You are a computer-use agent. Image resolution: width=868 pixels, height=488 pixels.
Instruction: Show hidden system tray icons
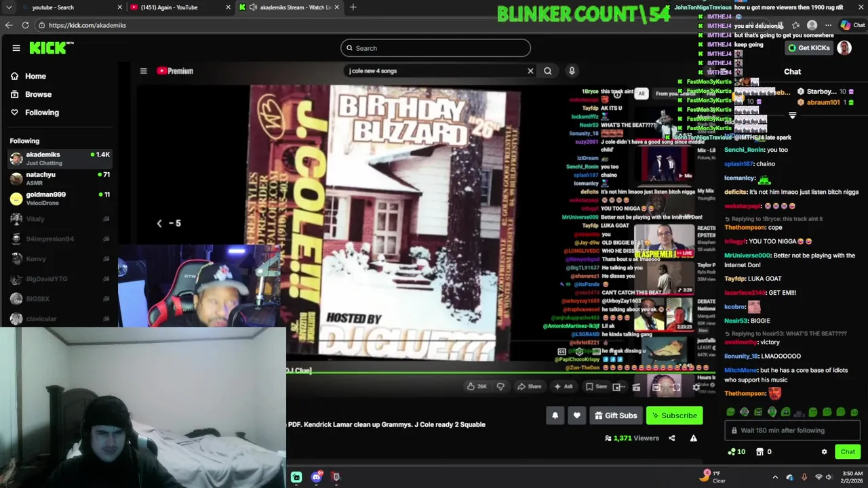pyautogui.click(x=775, y=477)
